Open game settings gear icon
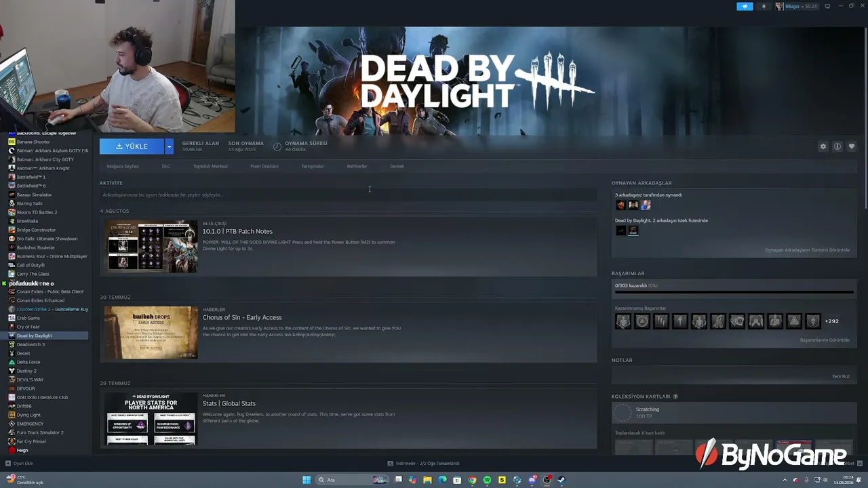Screen dimensions: 868x488 tap(823, 146)
